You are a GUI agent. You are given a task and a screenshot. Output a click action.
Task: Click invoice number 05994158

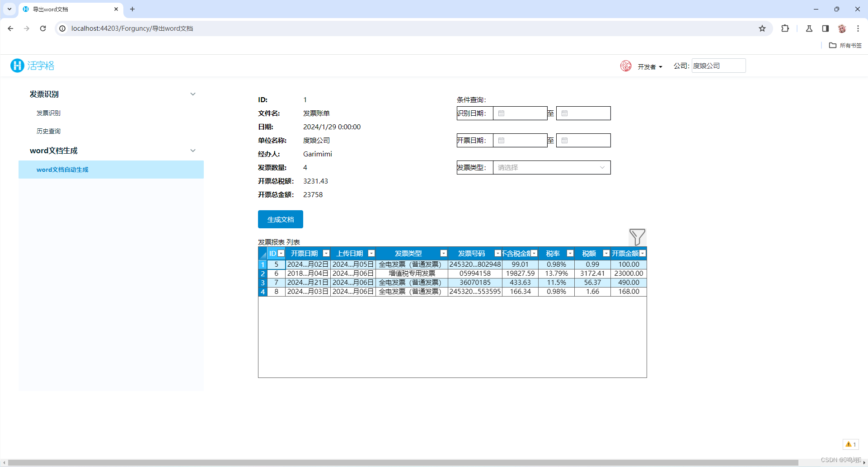click(475, 274)
